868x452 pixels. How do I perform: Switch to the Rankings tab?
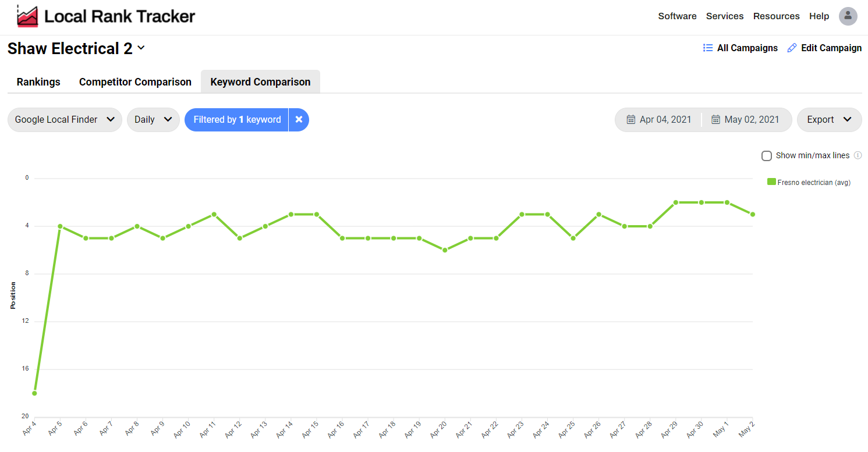pos(38,82)
